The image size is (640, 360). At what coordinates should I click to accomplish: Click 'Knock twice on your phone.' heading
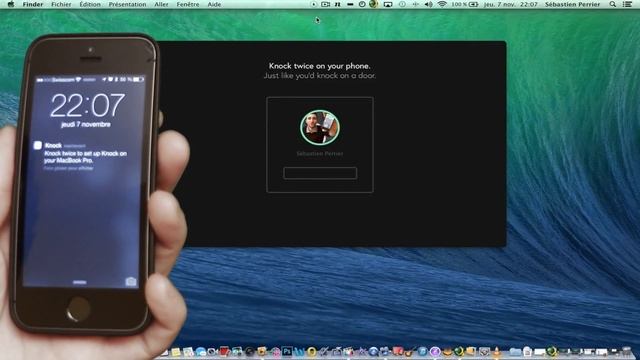pos(320,66)
